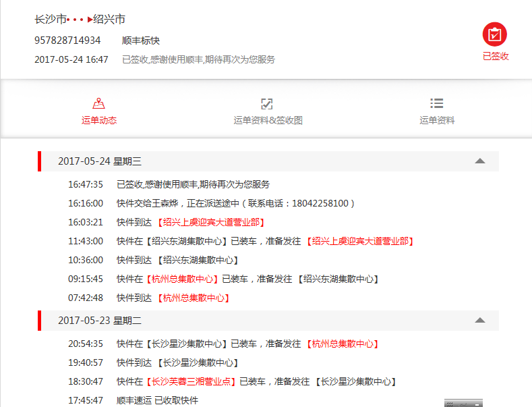Click tracking number 957828714934
The image size is (532, 407).
(67, 40)
